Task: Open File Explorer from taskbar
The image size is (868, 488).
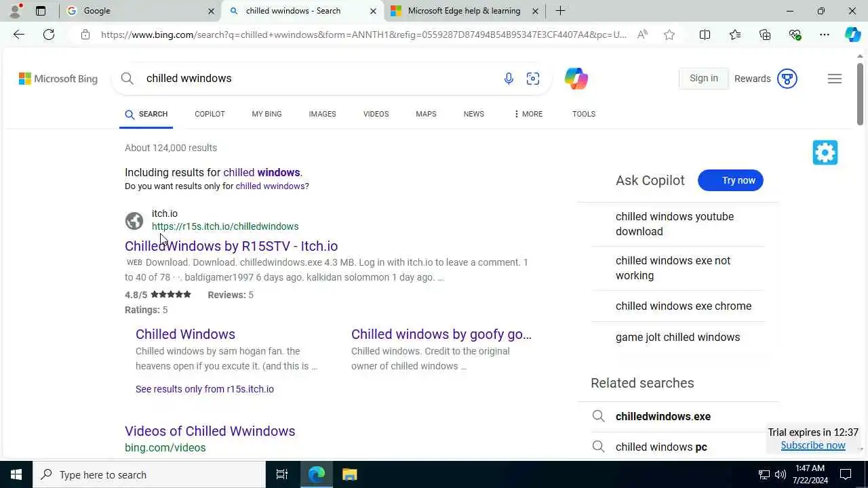Action: [349, 474]
